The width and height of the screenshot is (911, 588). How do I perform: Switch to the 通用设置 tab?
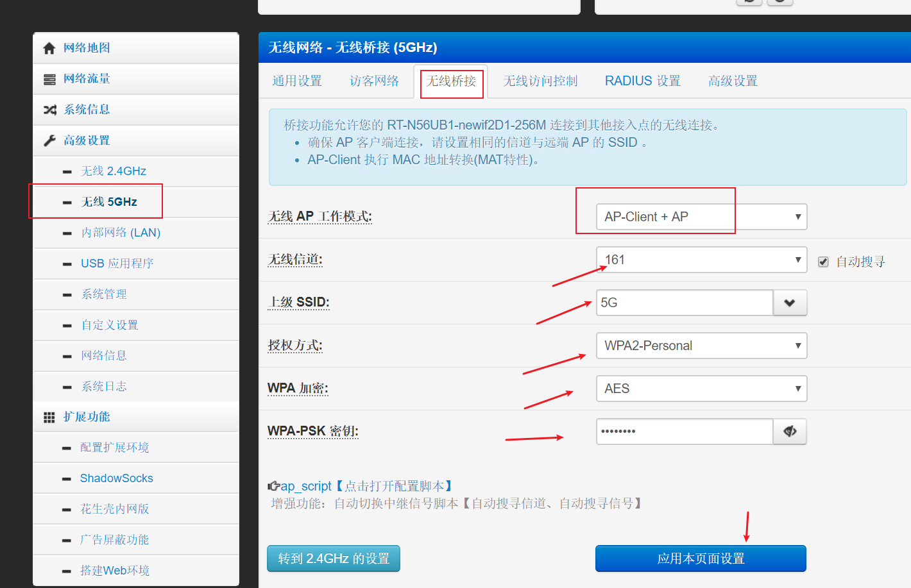point(297,81)
